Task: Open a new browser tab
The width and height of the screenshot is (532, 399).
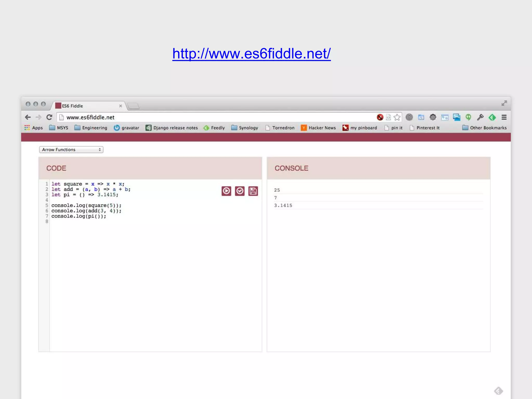Action: [x=134, y=106]
